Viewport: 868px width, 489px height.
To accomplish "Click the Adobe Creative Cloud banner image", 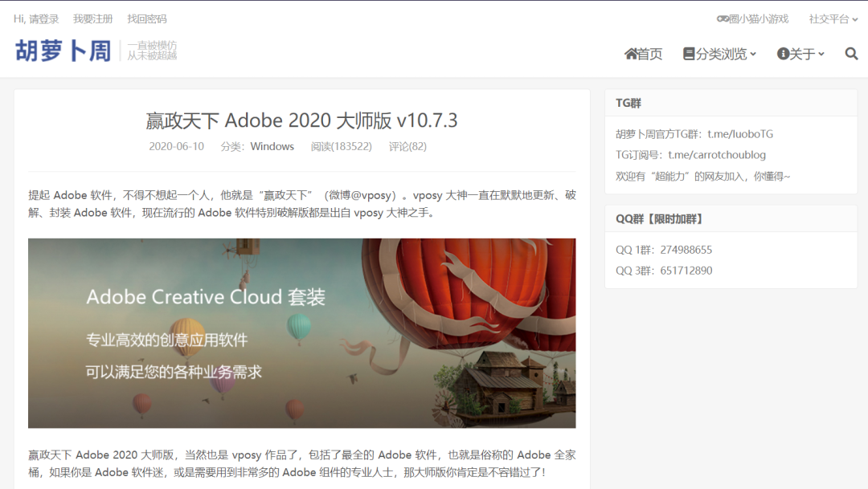I will [x=301, y=332].
